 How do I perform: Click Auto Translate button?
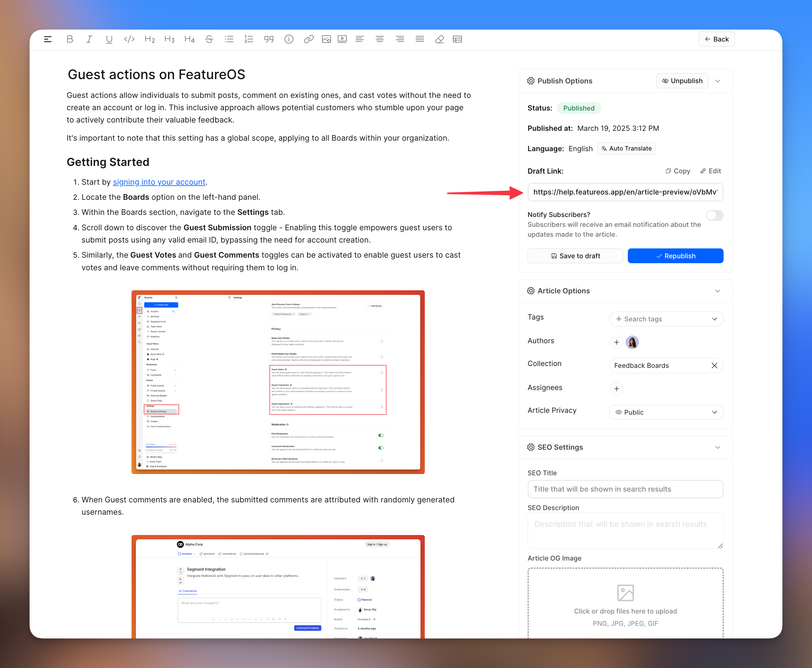click(x=626, y=148)
